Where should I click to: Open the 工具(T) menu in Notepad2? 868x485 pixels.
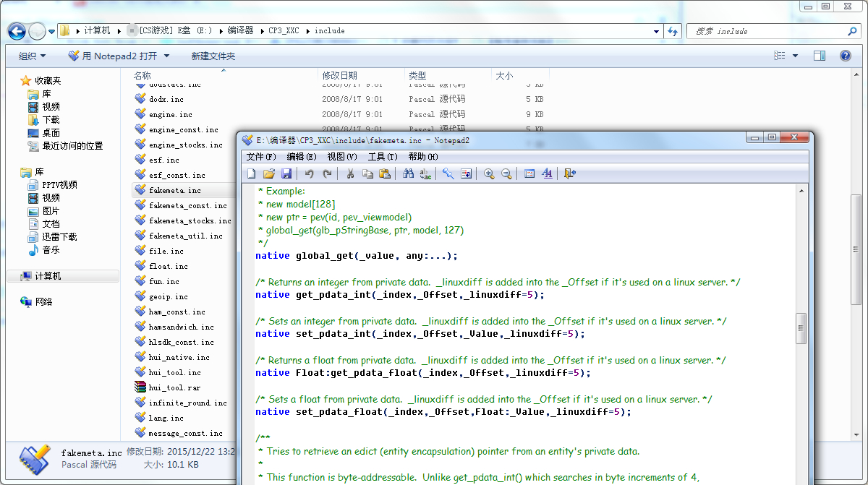383,156
